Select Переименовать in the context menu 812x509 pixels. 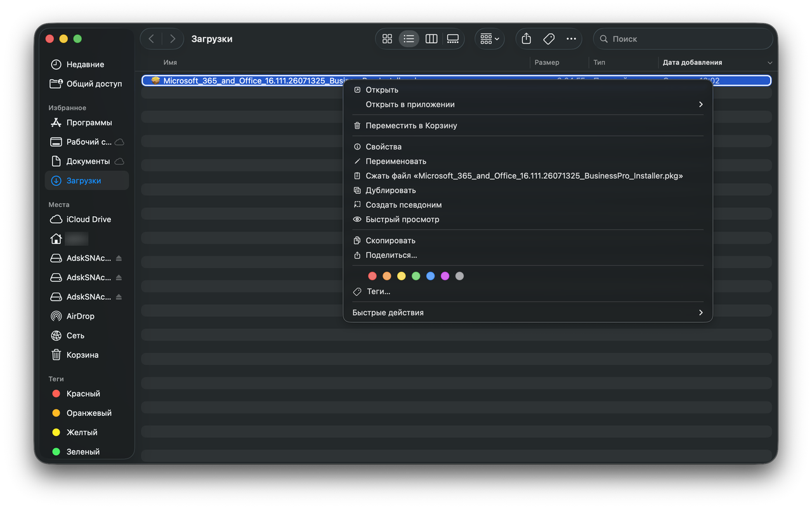click(x=528, y=161)
